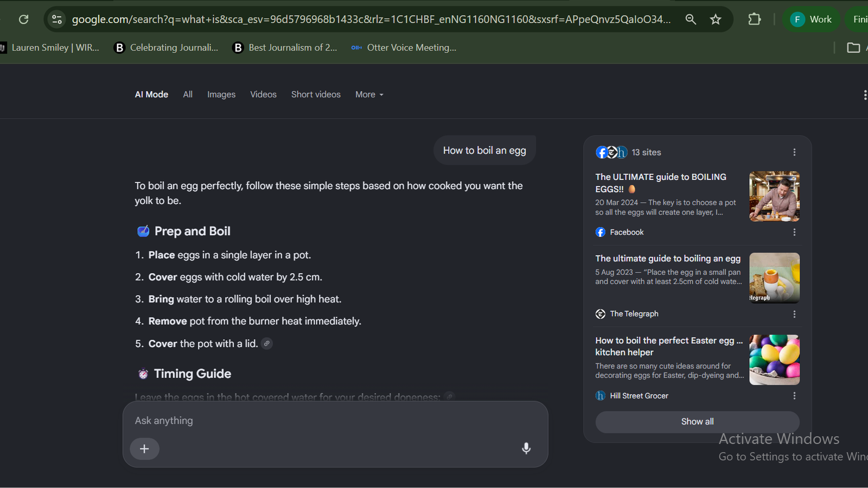The image size is (868, 488).
Task: Switch to the All results tab
Action: (188, 94)
